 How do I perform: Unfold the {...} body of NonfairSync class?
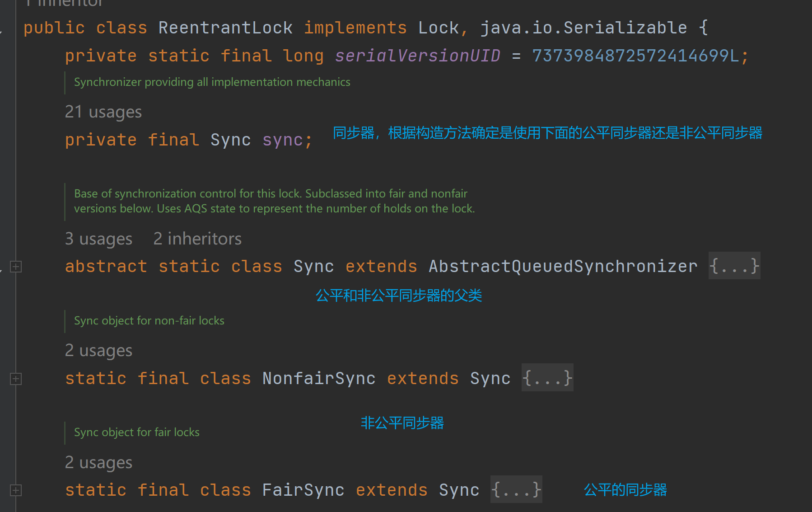(547, 378)
